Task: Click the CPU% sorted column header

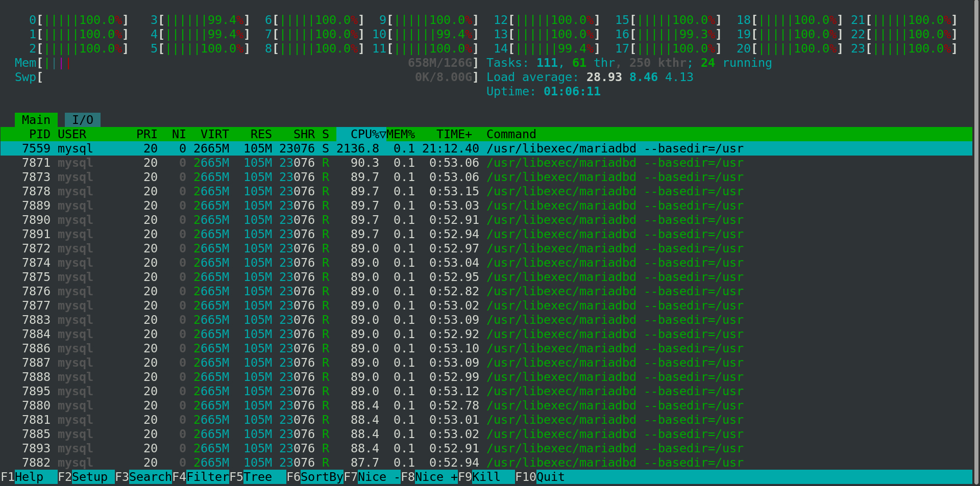Action: [x=361, y=134]
